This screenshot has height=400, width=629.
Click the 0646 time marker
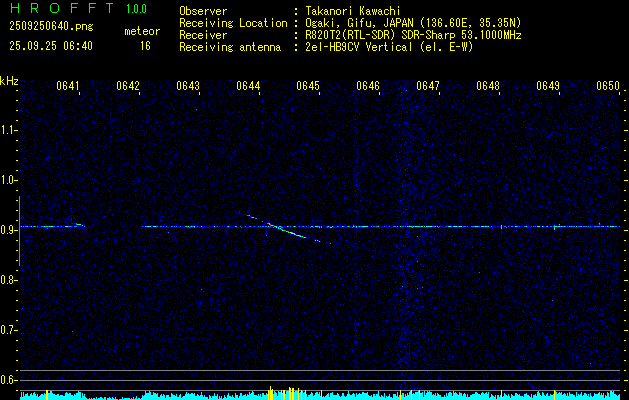pyautogui.click(x=368, y=86)
